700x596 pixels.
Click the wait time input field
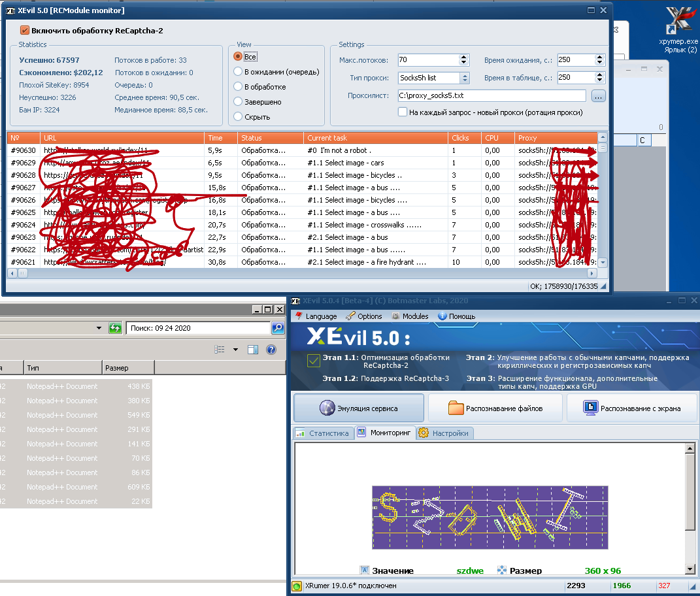coord(576,59)
